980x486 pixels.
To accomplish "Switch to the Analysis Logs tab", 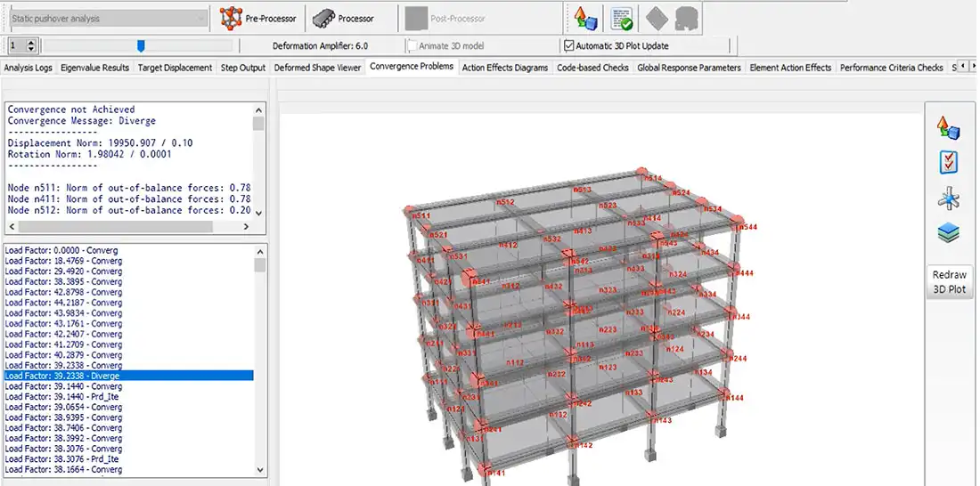I will click(x=29, y=68).
